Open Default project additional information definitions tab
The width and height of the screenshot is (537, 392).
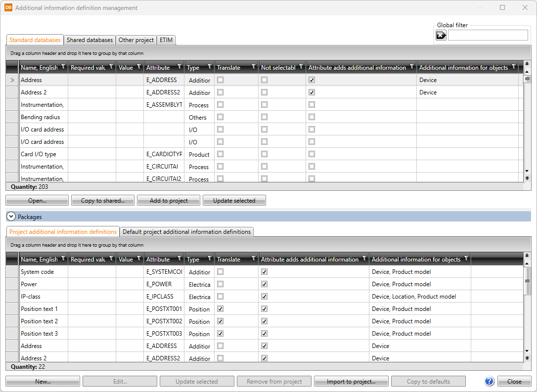click(x=187, y=232)
